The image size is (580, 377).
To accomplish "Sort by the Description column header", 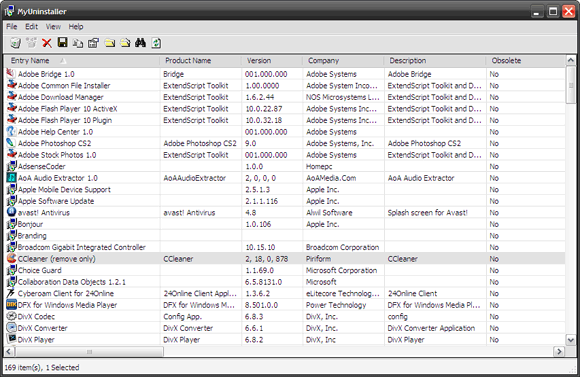I will click(x=435, y=61).
